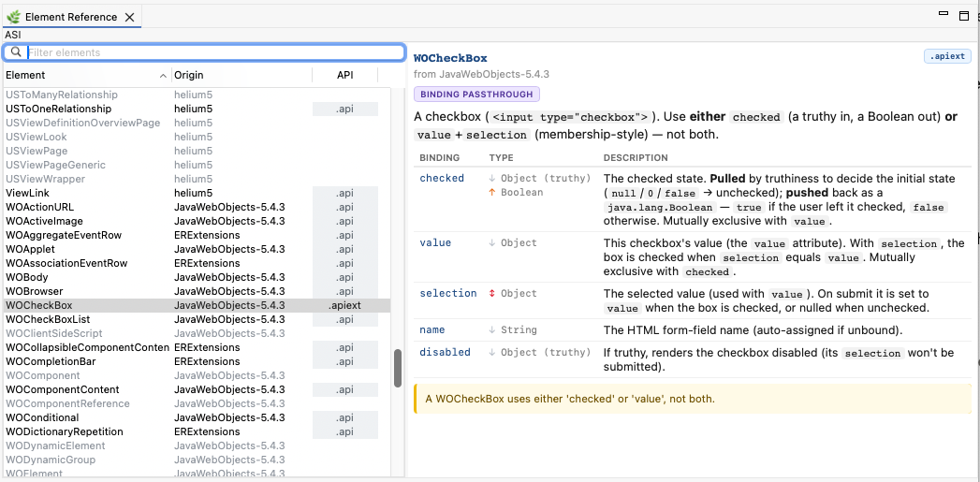This screenshot has width=980, height=482.
Task: Click the ASI label below the tab
Action: (12, 35)
